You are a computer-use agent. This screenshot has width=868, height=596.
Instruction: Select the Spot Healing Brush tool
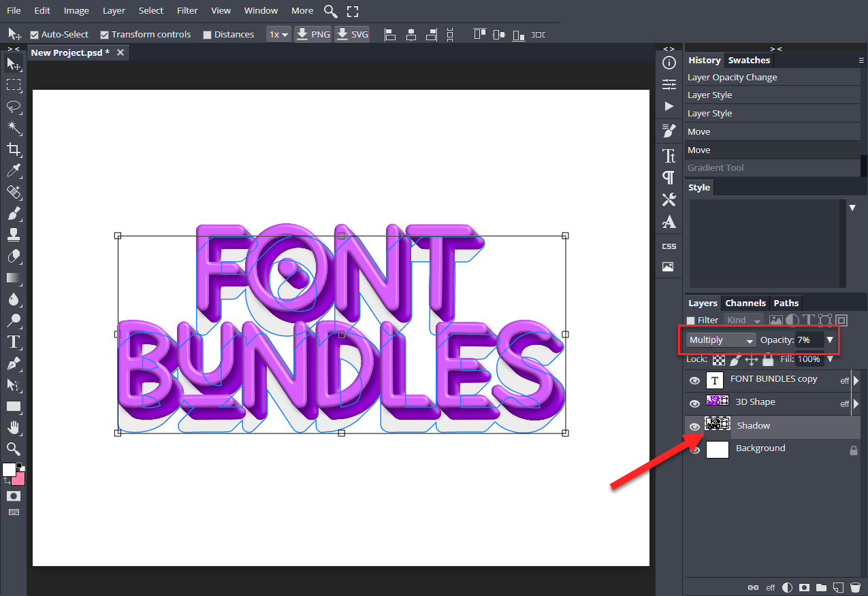click(13, 192)
